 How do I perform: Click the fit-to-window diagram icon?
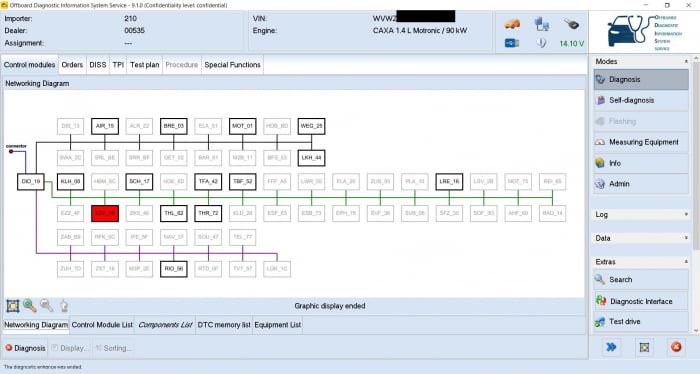[12, 306]
